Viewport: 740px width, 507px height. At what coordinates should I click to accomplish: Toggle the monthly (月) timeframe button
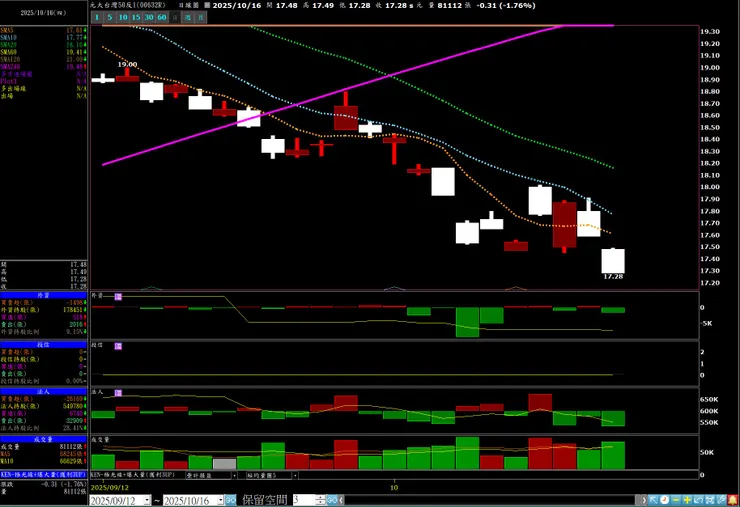tap(201, 17)
